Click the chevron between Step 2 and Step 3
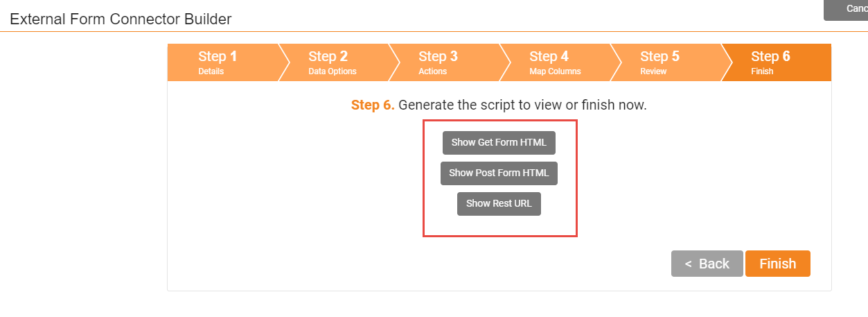Viewport: 868px width, 317px height. pyautogui.click(x=394, y=62)
